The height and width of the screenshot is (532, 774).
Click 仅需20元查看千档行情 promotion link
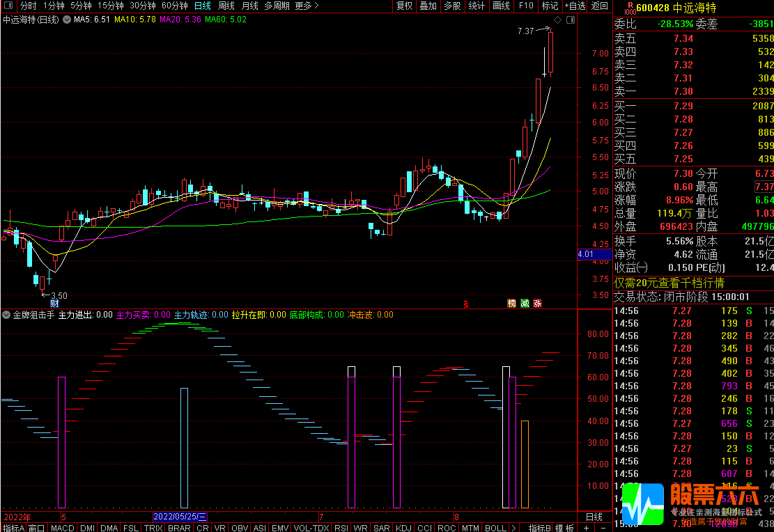point(669,283)
